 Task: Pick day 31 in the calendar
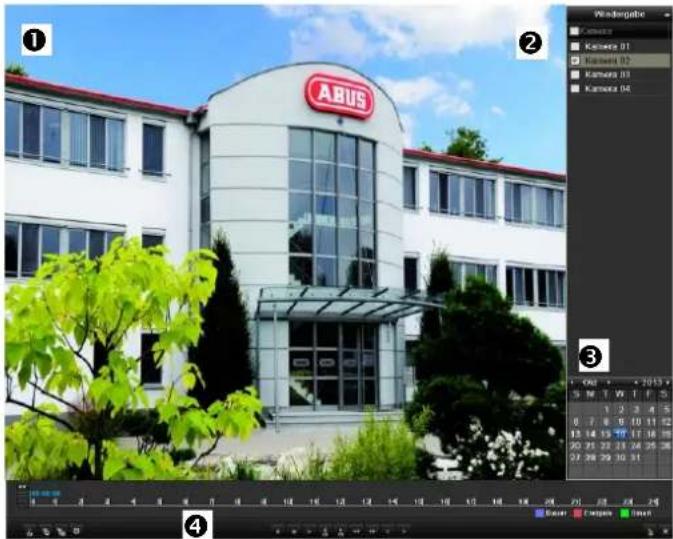click(636, 457)
